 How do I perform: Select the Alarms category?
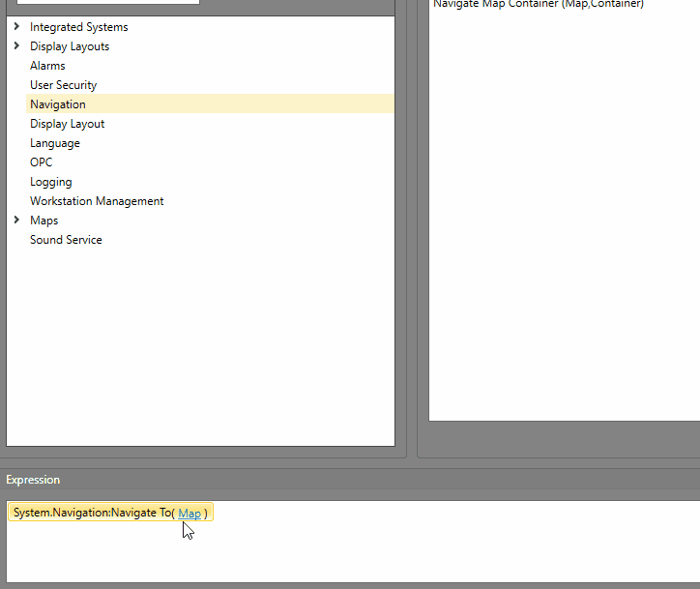47,66
